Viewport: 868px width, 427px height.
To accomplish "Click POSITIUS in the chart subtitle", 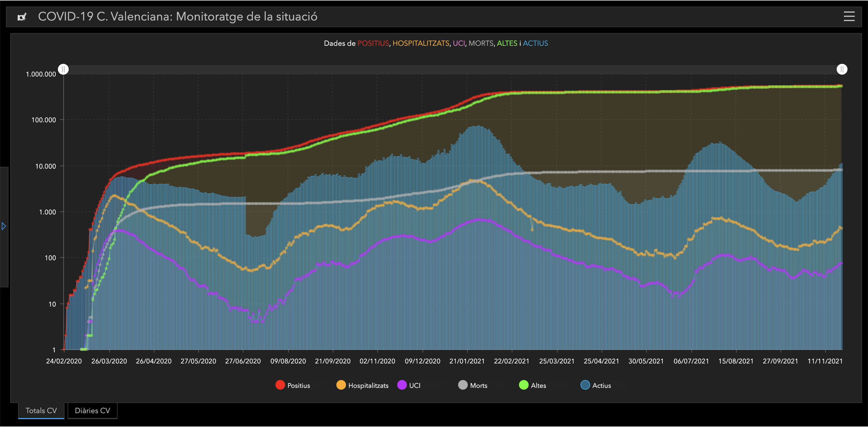I will [x=373, y=43].
